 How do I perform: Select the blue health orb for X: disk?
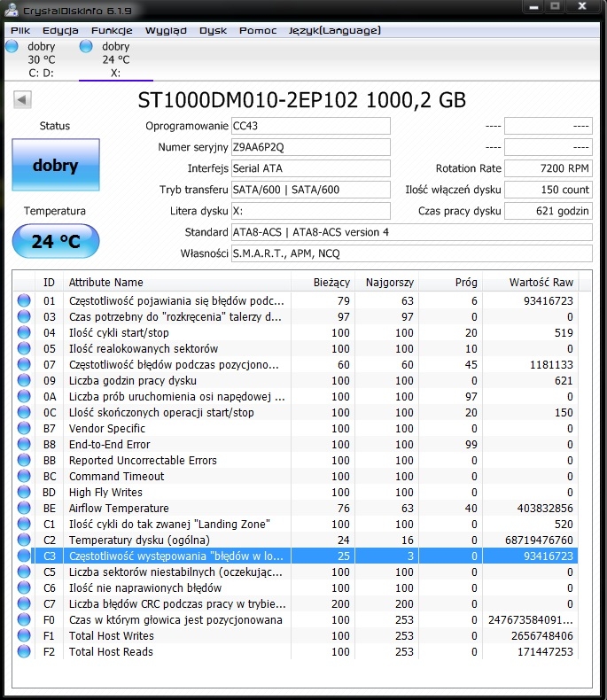click(x=86, y=46)
